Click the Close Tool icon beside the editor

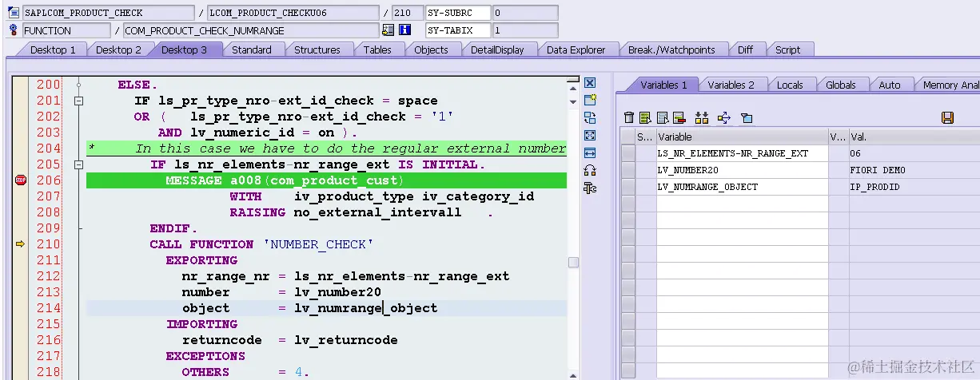pyautogui.click(x=590, y=83)
